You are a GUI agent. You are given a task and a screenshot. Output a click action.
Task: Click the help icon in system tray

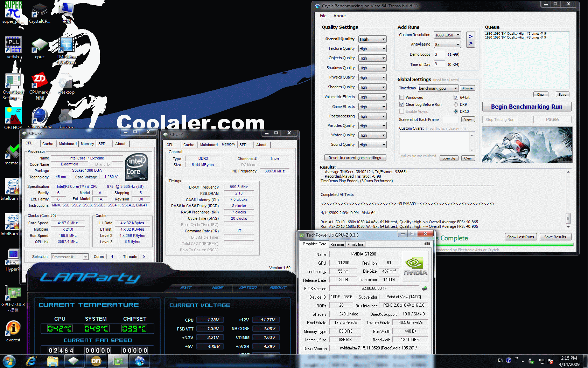(509, 360)
